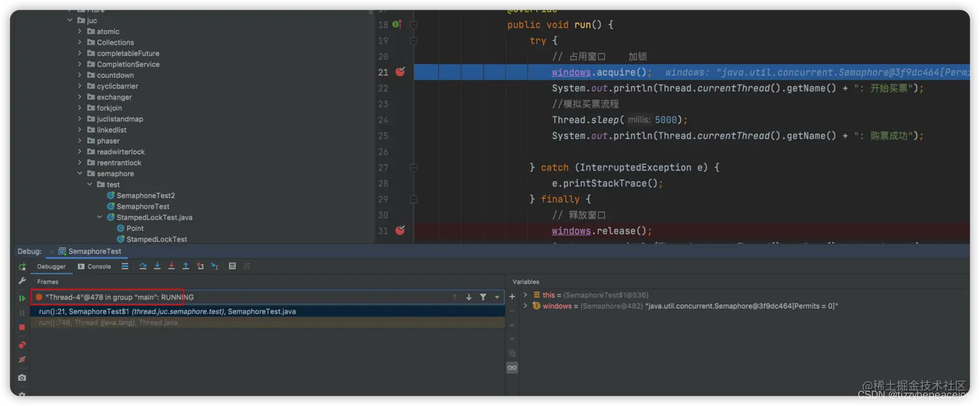Viewport: 980px width, 406px height.
Task: Click the override gutter icon at line 18
Action: click(x=397, y=25)
